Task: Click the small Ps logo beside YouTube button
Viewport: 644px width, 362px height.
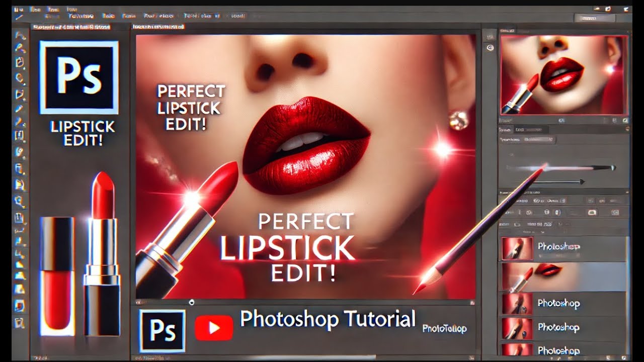Action: click(x=162, y=330)
